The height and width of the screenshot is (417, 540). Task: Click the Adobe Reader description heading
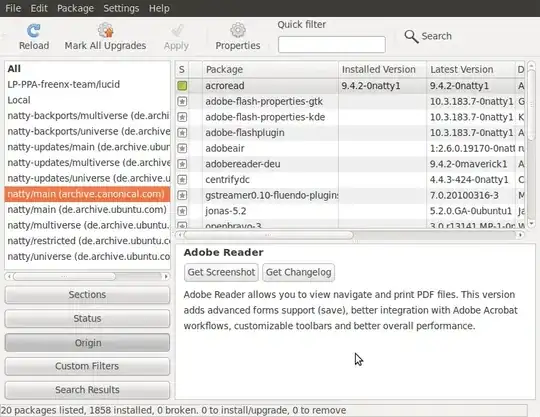pyautogui.click(x=224, y=252)
